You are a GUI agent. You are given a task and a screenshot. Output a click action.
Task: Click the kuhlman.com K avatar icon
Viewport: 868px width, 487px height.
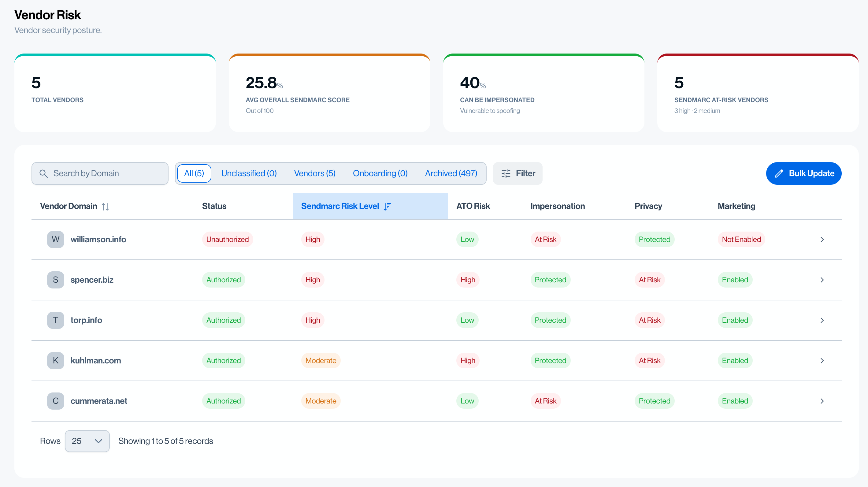pyautogui.click(x=56, y=361)
